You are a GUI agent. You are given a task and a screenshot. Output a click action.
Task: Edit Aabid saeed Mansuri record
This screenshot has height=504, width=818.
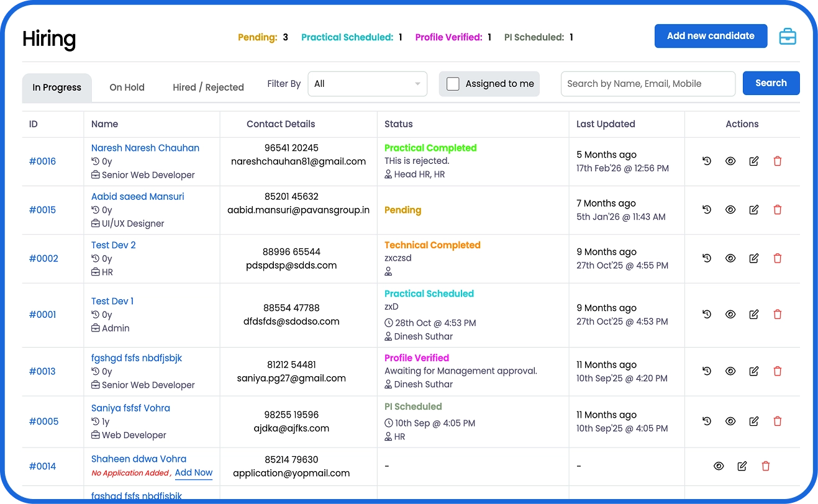point(754,210)
